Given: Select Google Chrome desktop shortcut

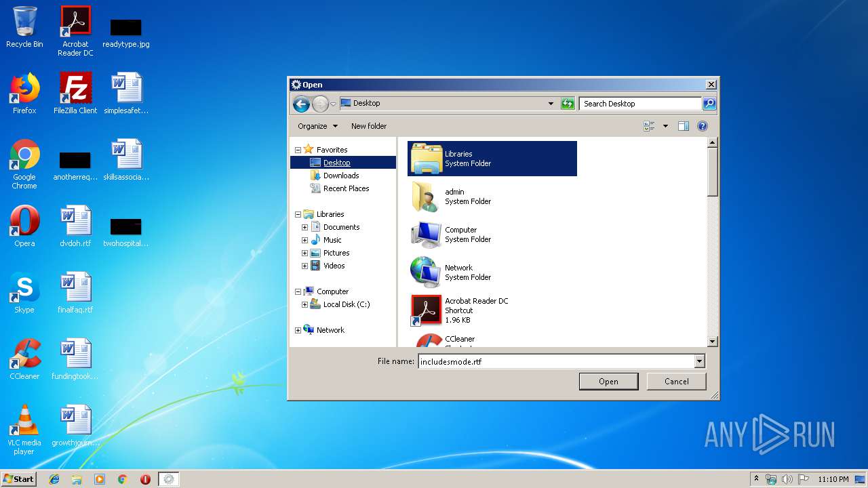Looking at the screenshot, I should (24, 164).
